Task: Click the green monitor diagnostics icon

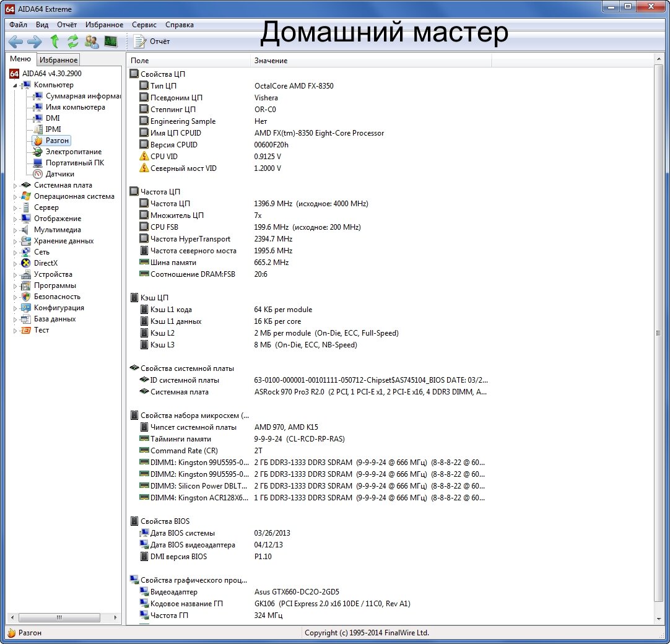Action: (111, 41)
